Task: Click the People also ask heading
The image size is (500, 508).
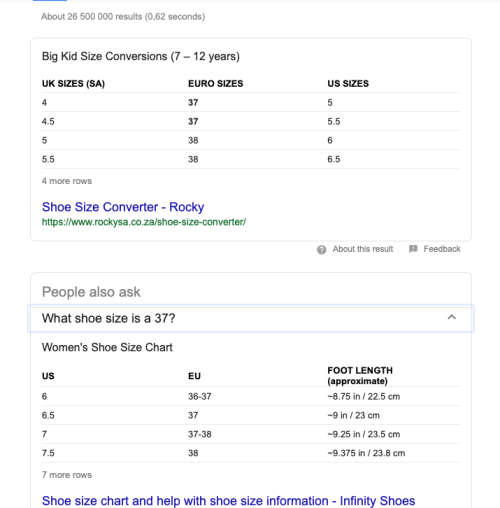Action: coord(91,292)
